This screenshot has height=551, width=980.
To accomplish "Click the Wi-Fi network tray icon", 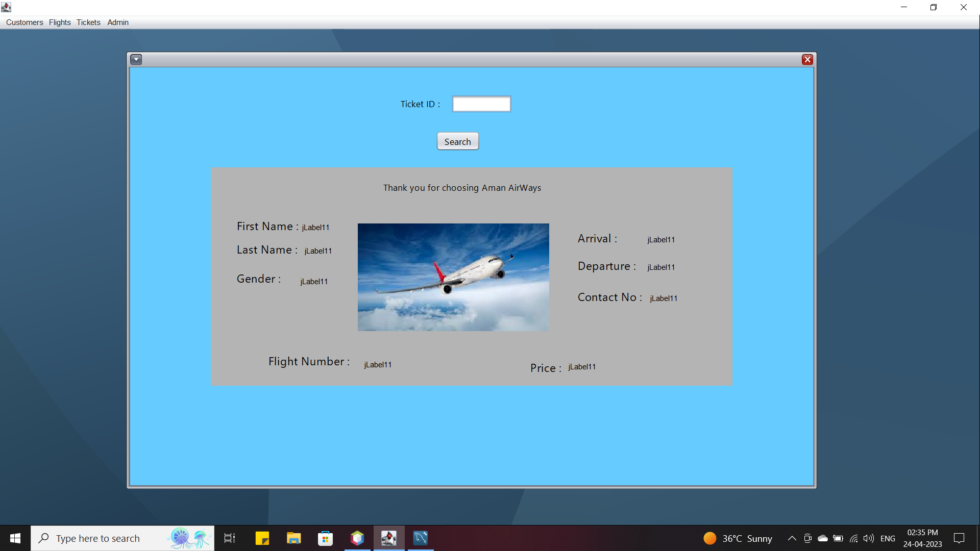I will 853,538.
